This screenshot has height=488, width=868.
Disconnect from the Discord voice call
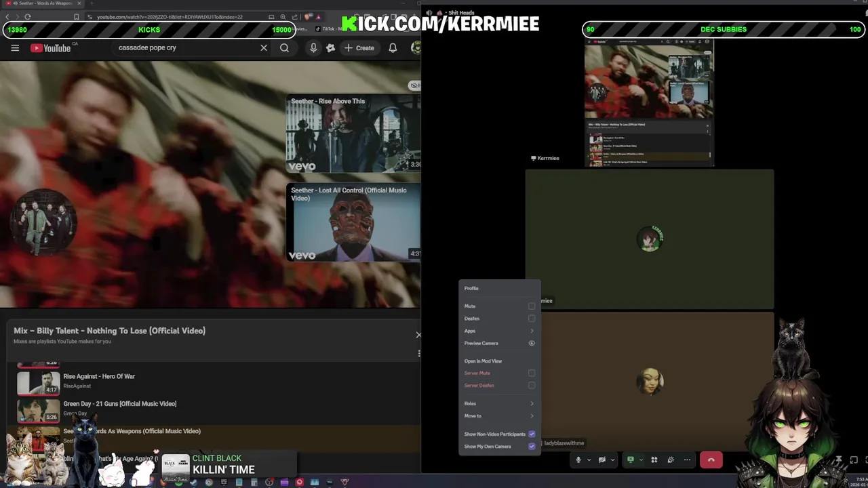[x=711, y=460]
